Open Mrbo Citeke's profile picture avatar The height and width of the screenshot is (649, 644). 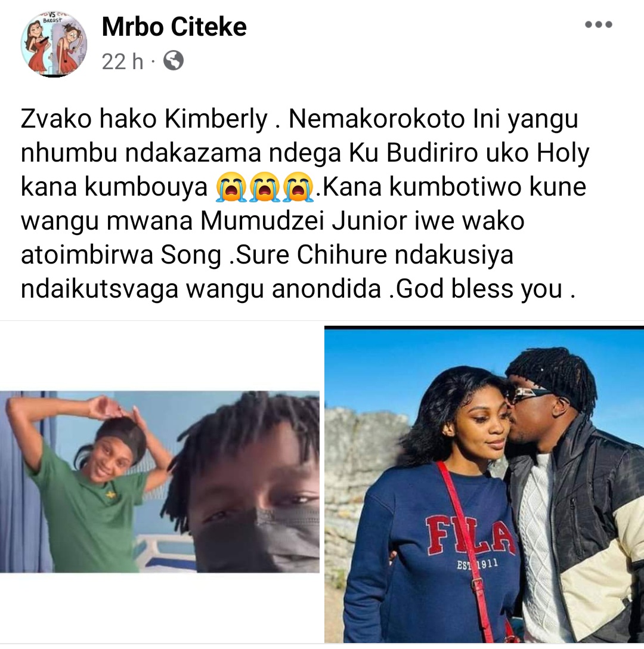(54, 44)
